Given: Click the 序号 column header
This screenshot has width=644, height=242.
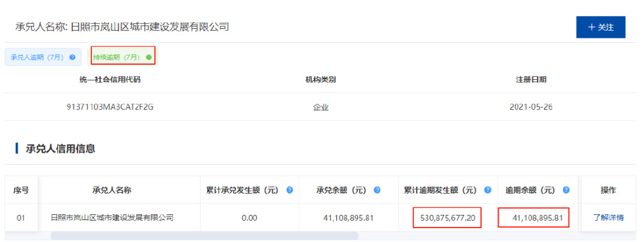Looking at the screenshot, I should [21, 190].
